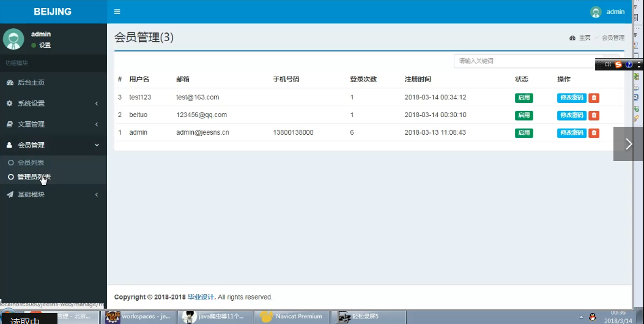This screenshot has width=644, height=324.
Task: Open java爬虫 taskbar item
Action: [216, 317]
